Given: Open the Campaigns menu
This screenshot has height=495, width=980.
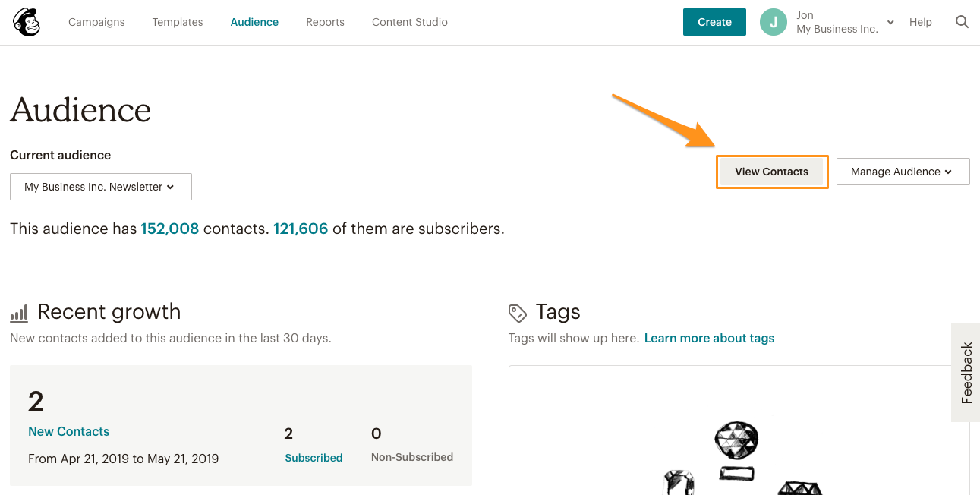Looking at the screenshot, I should pyautogui.click(x=96, y=22).
